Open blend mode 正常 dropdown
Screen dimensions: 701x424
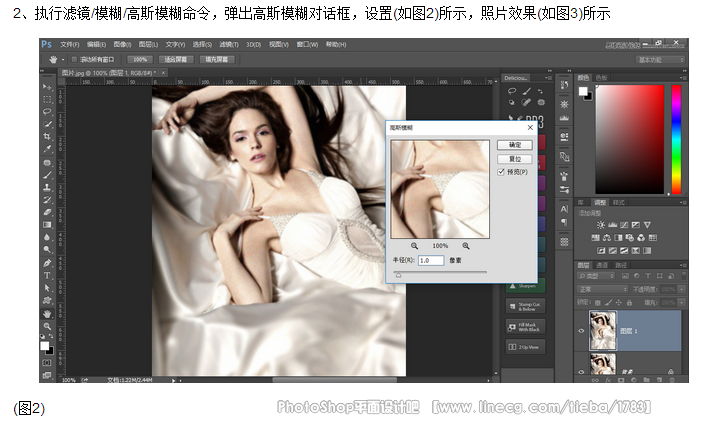tap(602, 289)
